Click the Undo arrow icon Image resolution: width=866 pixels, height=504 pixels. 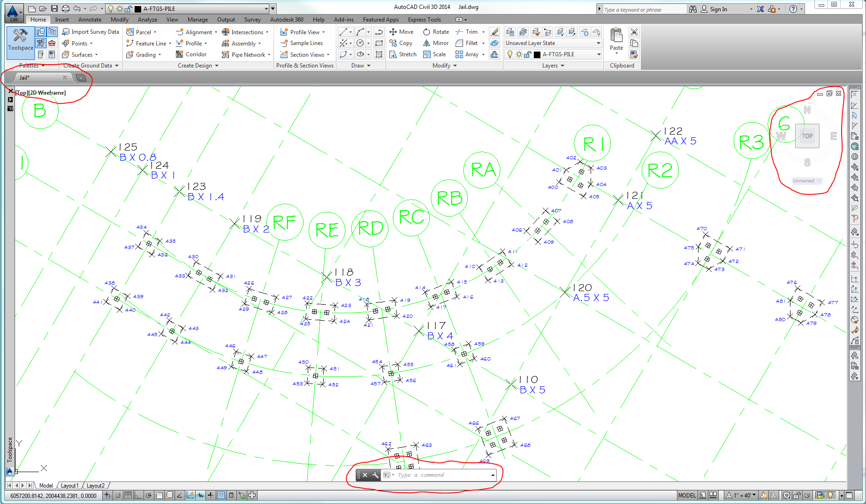pos(77,8)
